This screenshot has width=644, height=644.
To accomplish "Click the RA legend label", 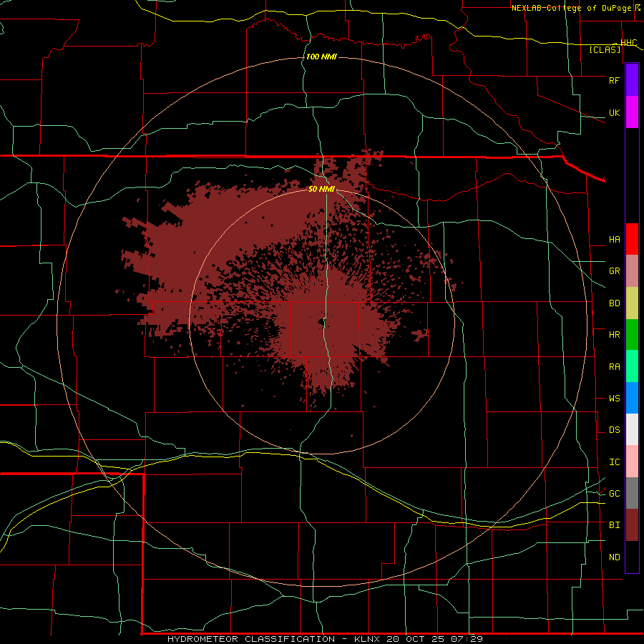I will tap(614, 367).
